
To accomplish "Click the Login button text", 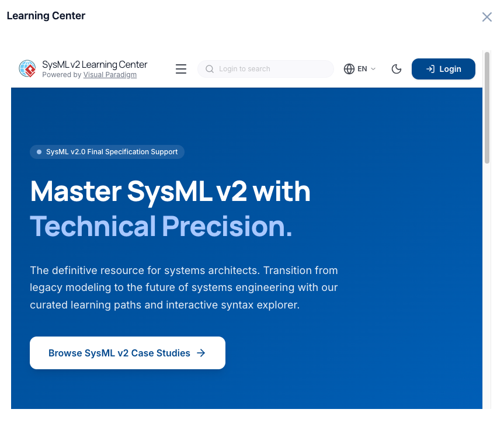I will point(450,69).
